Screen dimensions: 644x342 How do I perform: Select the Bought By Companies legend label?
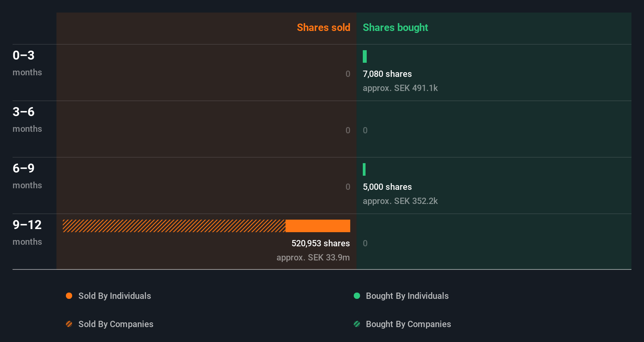[x=408, y=324]
